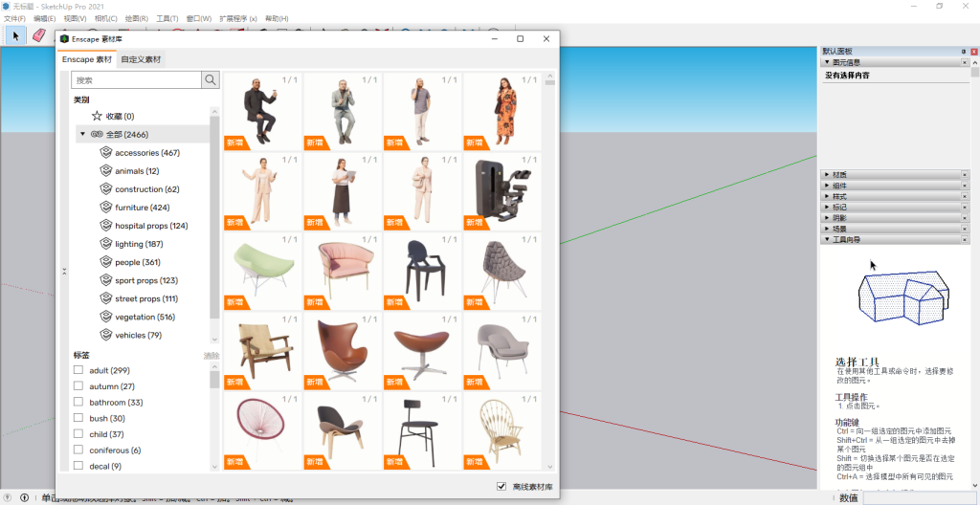Select the arrow Select tool in toolbar
Image resolution: width=980 pixels, height=505 pixels.
point(15,35)
